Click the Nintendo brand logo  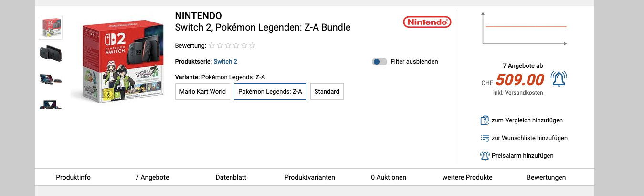[x=427, y=22]
